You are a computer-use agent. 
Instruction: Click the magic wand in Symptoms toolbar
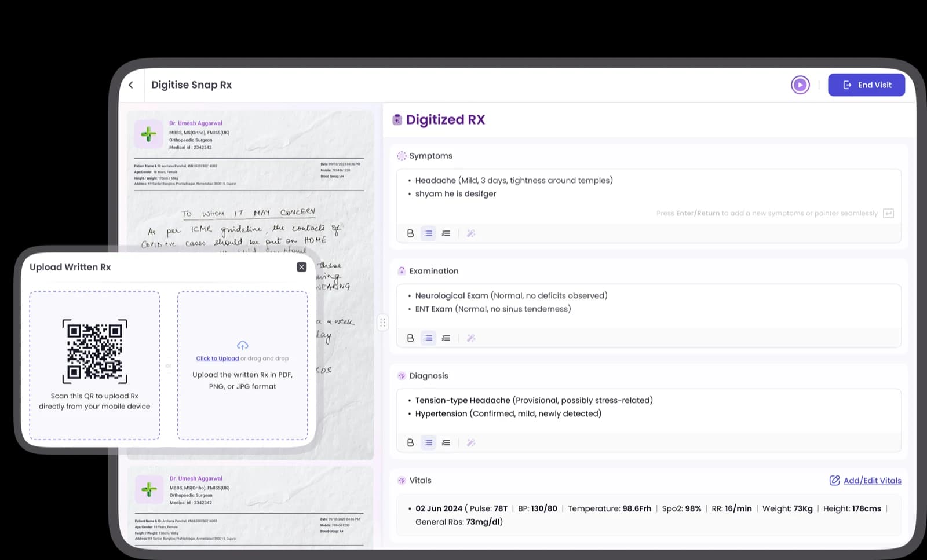[471, 233]
